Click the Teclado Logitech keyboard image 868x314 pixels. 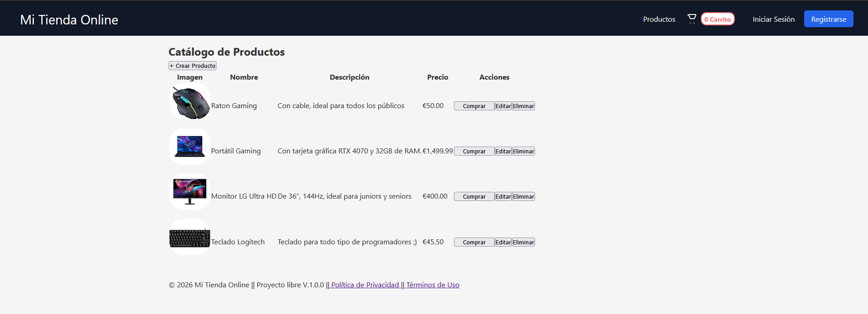click(x=190, y=238)
